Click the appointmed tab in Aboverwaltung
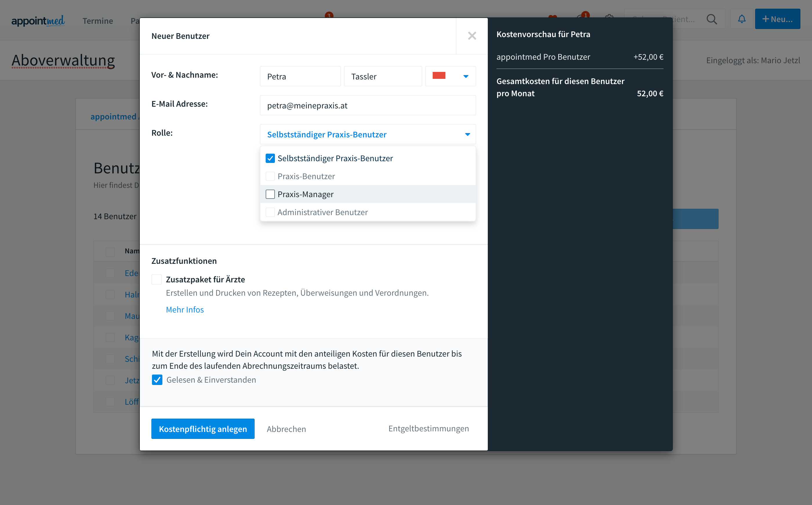This screenshot has width=812, height=505. tap(115, 116)
